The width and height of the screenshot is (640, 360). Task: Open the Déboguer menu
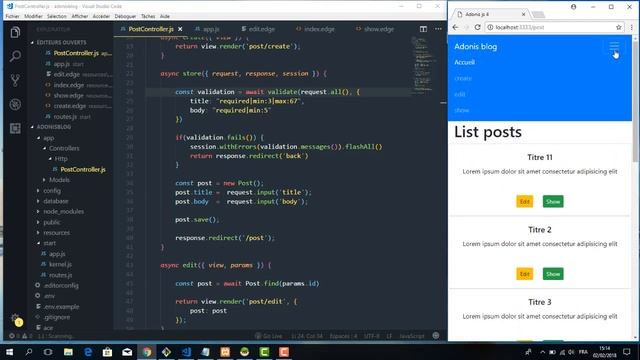125,16
